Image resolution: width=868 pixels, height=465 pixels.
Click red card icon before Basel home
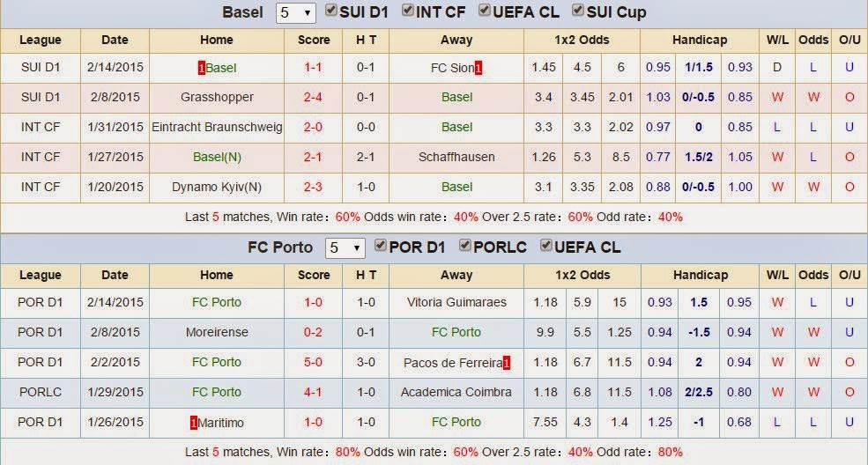[202, 68]
